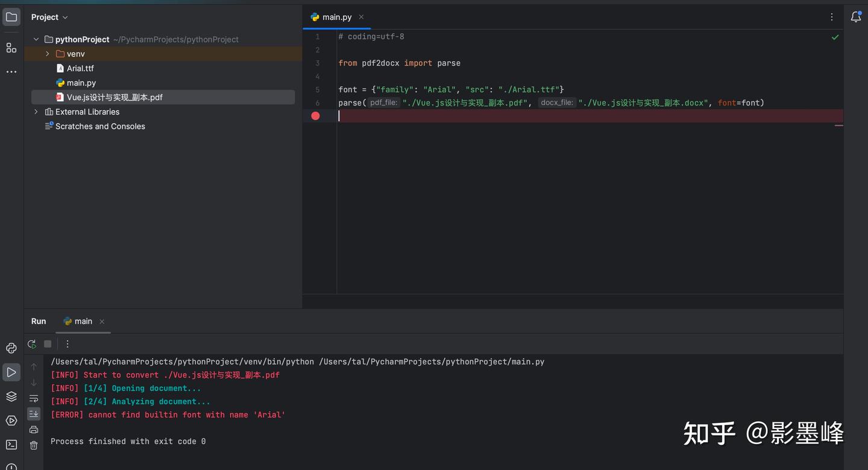Viewport: 868px width, 470px height.
Task: Open Vue.js设计与实现_副本.pdf in project tree
Action: click(x=115, y=97)
